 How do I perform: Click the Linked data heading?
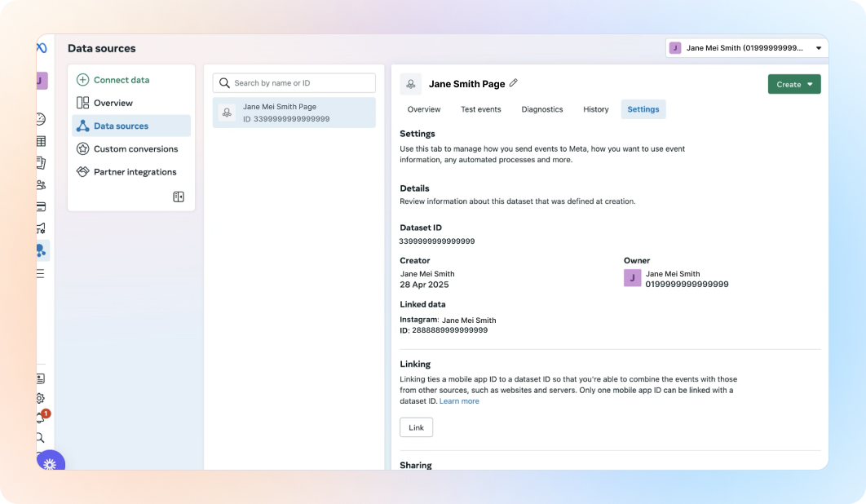tap(422, 304)
